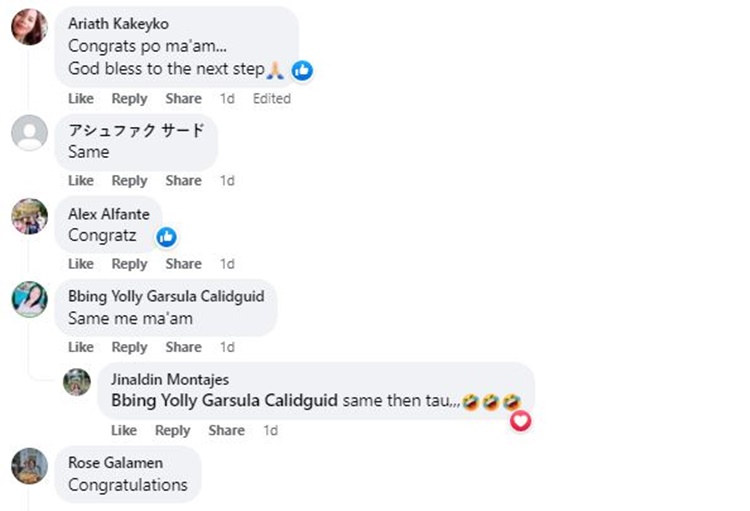The image size is (750, 511).
Task: Like Ariath Kakeyko's comment
Action: (81, 98)
